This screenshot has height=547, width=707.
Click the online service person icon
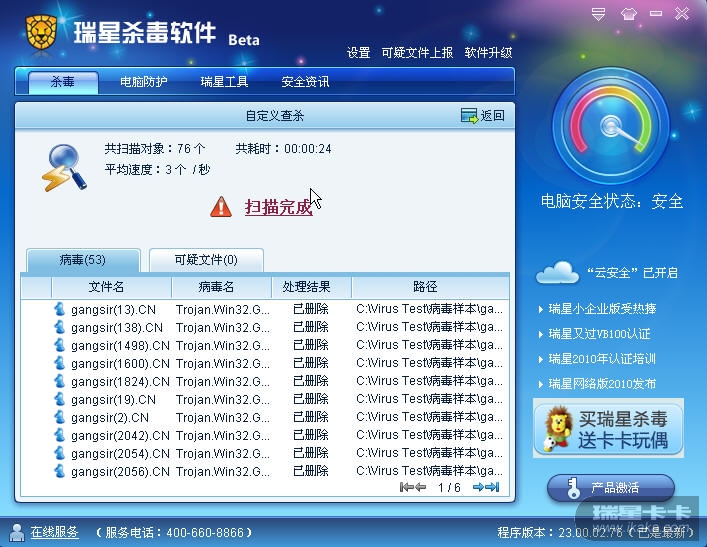pyautogui.click(x=17, y=533)
